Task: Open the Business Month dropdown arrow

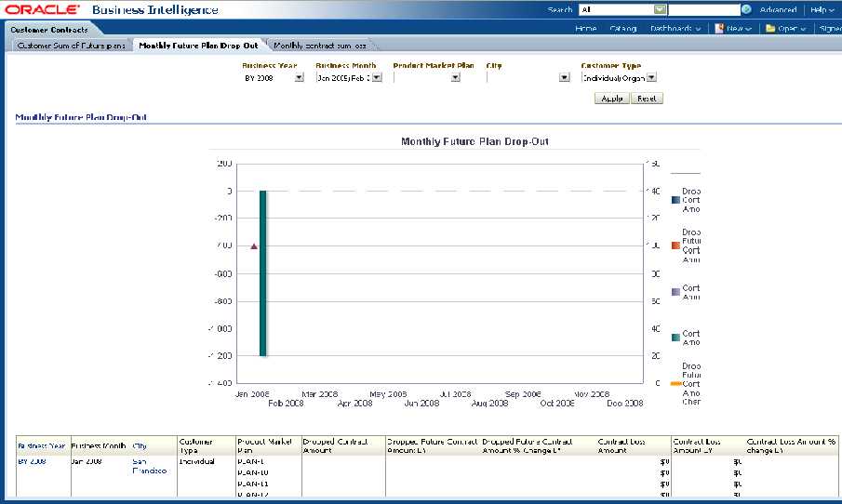Action: click(377, 78)
